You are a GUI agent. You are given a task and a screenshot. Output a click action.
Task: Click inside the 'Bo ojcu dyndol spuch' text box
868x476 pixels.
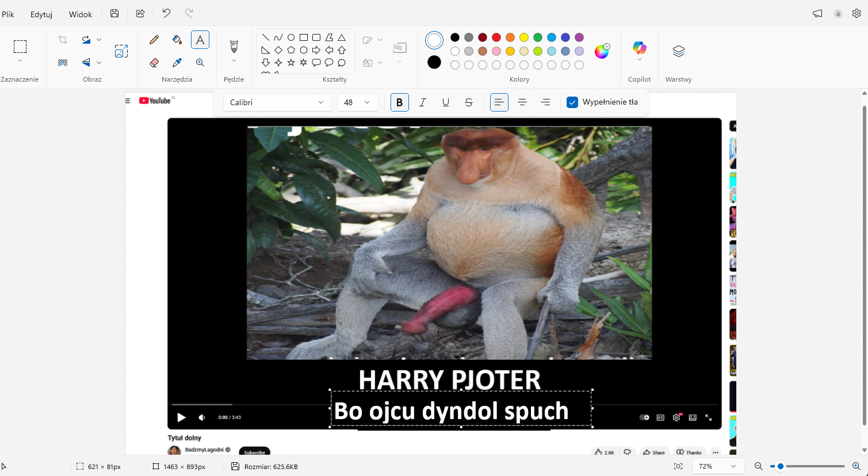[x=461, y=409]
